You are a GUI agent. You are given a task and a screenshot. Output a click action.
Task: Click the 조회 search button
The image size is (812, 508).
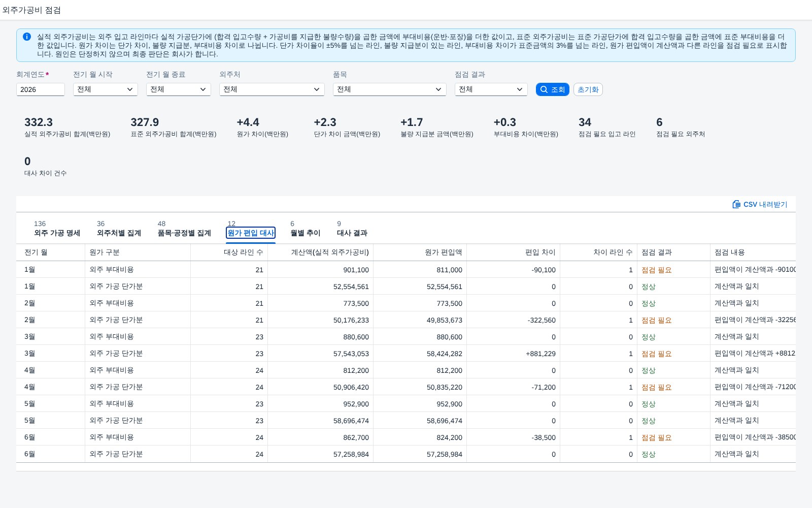[552, 89]
